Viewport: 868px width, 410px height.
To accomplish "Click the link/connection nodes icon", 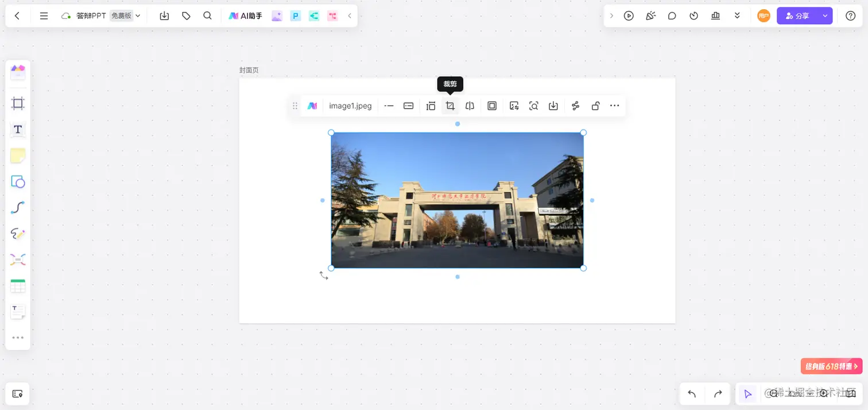I will [x=576, y=106].
